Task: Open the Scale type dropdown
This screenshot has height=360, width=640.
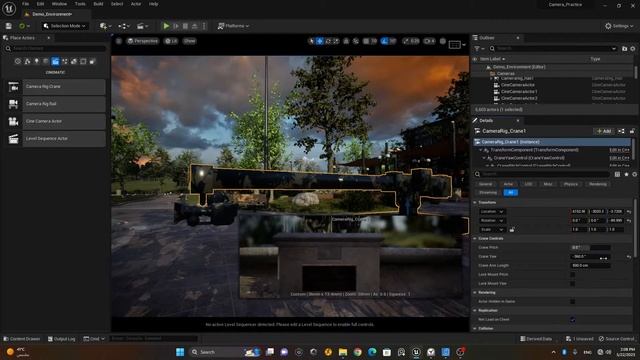Action: tap(492, 230)
